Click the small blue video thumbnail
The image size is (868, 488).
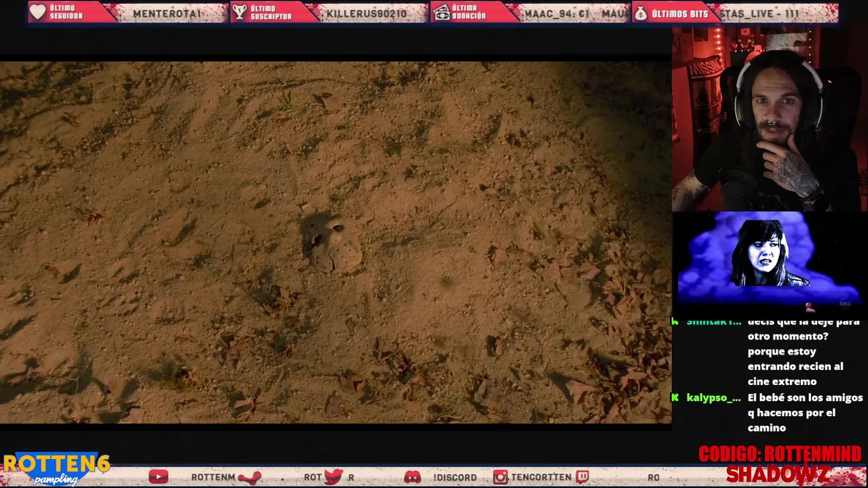point(770,264)
